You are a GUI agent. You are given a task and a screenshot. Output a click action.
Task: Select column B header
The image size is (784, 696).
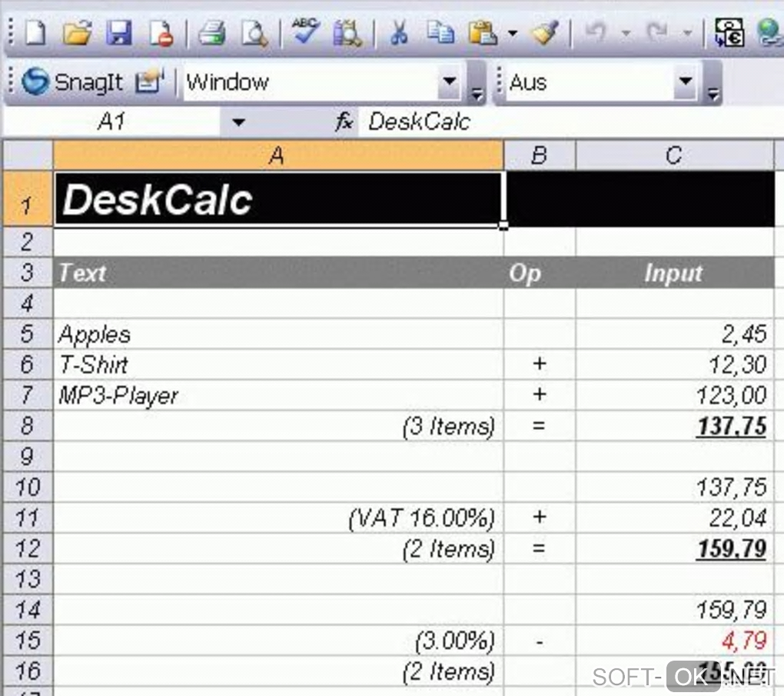click(x=540, y=155)
